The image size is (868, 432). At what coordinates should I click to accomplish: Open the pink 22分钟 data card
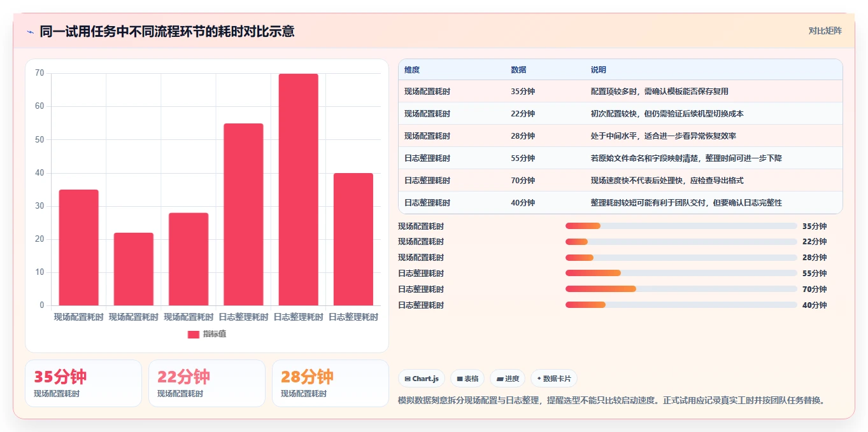pyautogui.click(x=207, y=383)
